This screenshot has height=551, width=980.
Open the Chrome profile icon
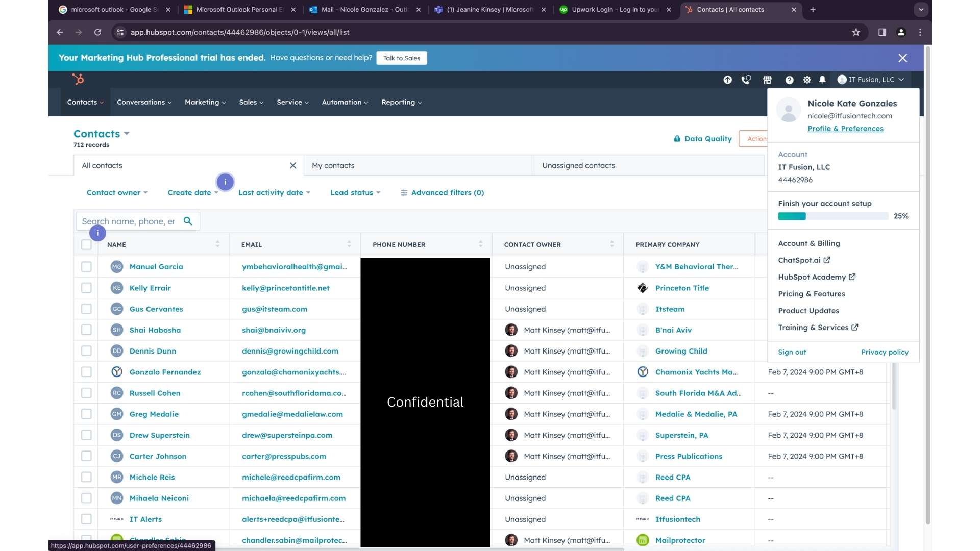coord(901,32)
